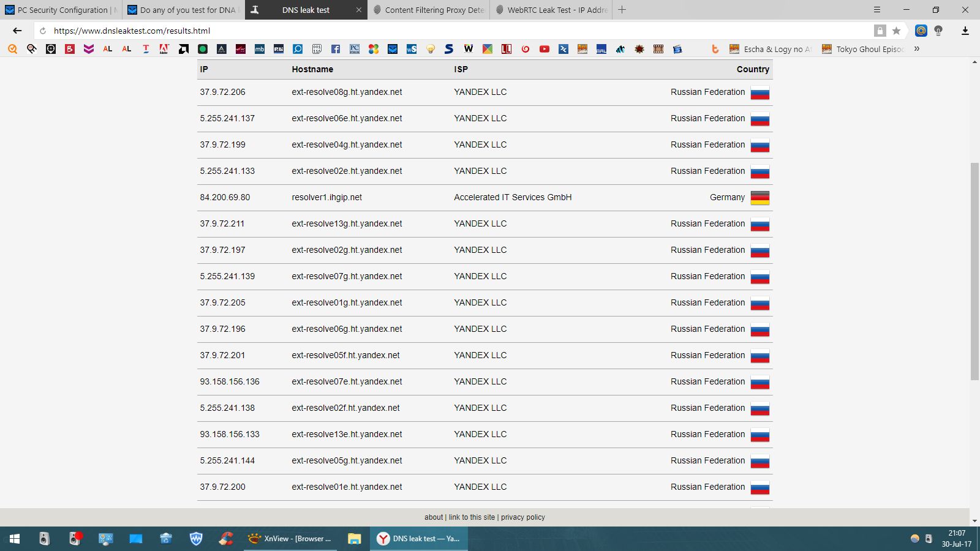Select hostname ext-resolve01e.ht.yandex.net
980x551 pixels.
tap(347, 487)
